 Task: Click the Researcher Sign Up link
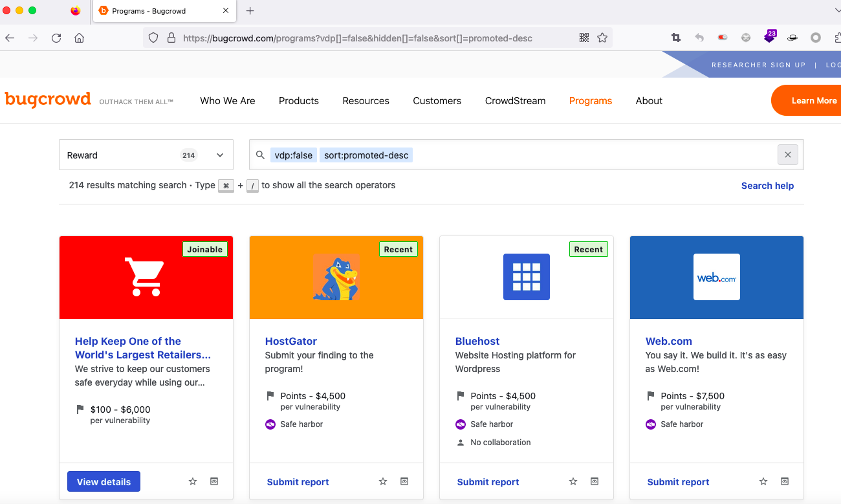(759, 65)
